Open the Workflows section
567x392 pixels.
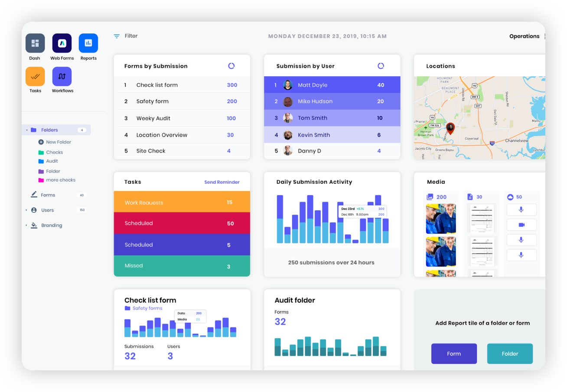(62, 77)
